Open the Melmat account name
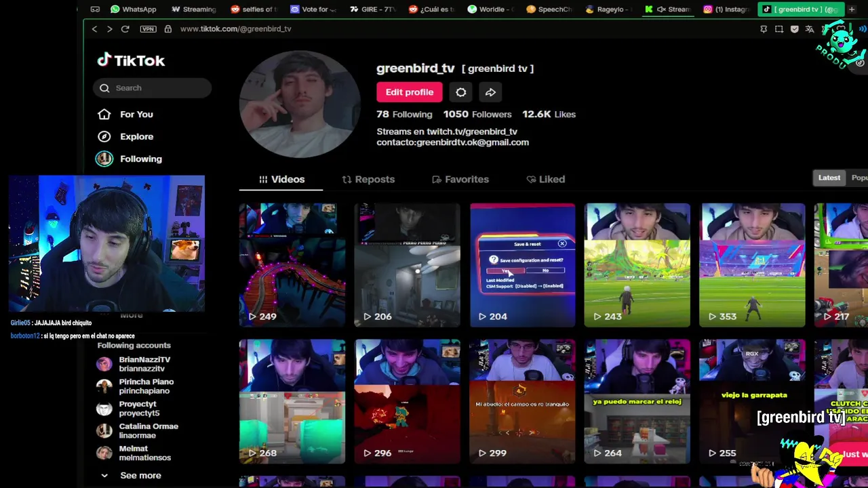The width and height of the screenshot is (868, 488). (x=134, y=449)
